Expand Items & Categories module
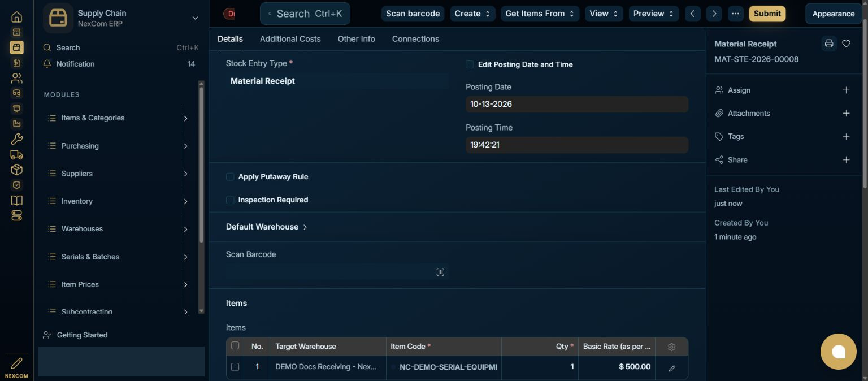The width and height of the screenshot is (868, 381). coord(185,118)
